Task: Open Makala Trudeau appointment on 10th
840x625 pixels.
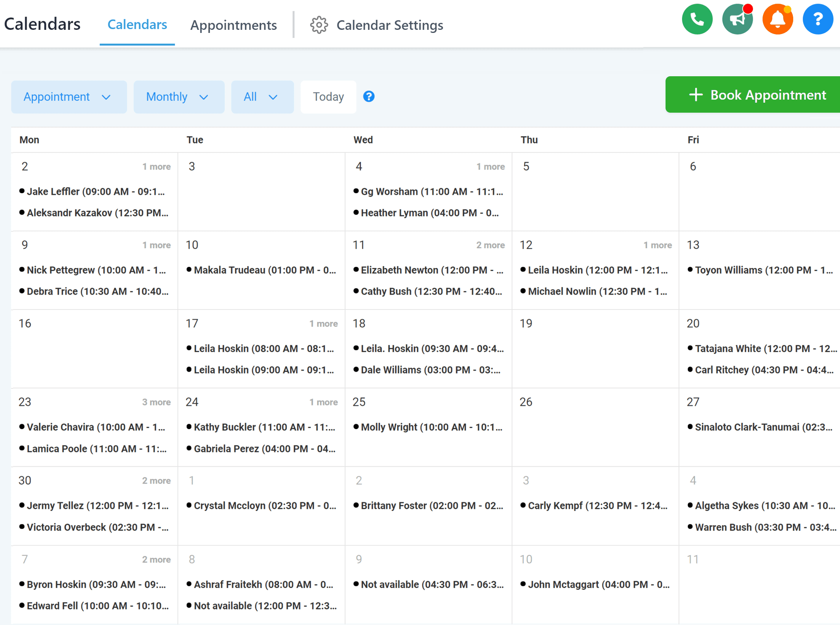Action: [x=264, y=270]
